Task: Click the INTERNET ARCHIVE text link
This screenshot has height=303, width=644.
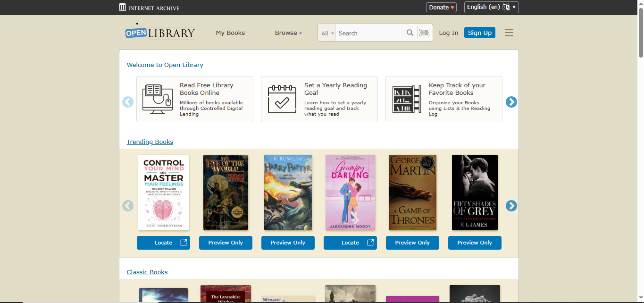Action: (x=154, y=8)
